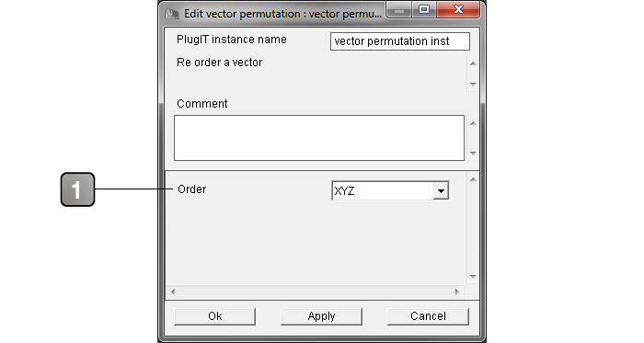Click the parameters panel scroll down arrow
This screenshot has height=343, width=644.
pyautogui.click(x=473, y=277)
